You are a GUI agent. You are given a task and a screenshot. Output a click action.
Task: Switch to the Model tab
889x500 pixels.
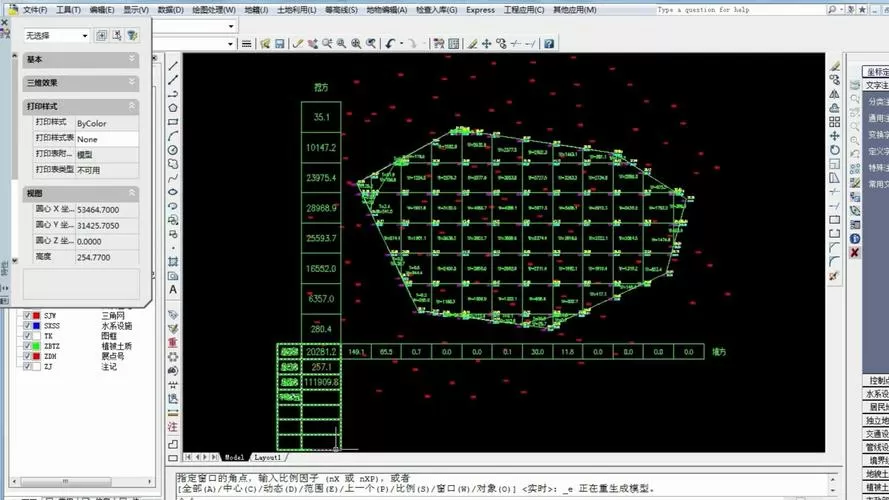pyautogui.click(x=234, y=457)
